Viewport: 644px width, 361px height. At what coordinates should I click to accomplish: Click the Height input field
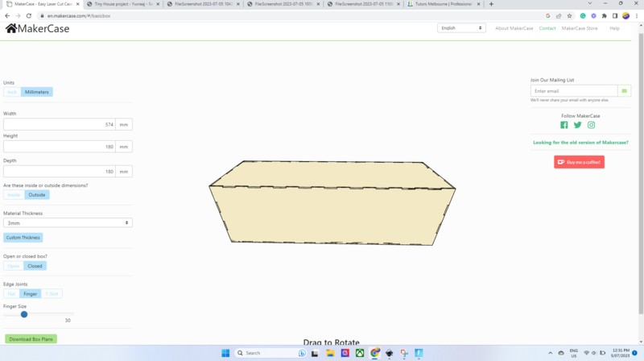tap(60, 147)
